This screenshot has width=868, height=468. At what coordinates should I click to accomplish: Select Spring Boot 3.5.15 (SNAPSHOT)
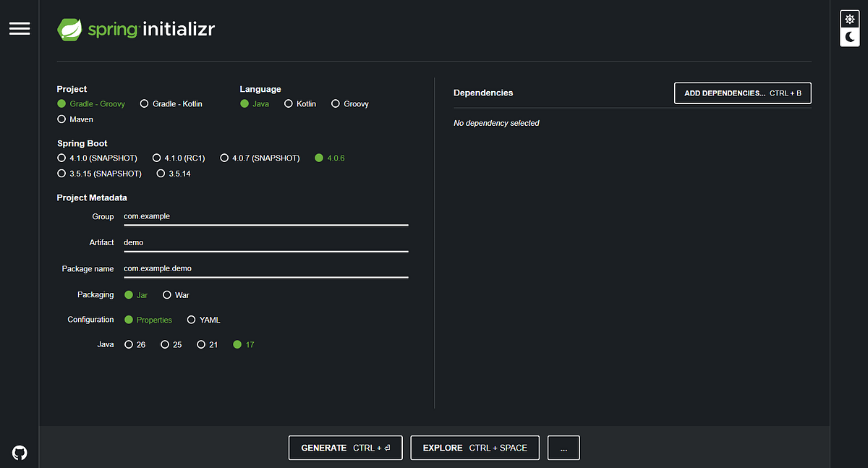coord(99,174)
